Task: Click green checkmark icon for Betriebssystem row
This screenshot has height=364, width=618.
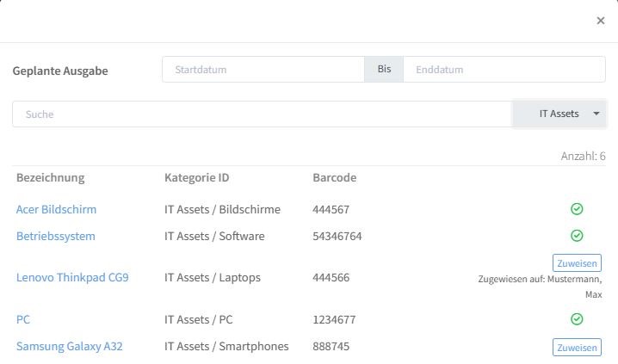Action: click(577, 236)
